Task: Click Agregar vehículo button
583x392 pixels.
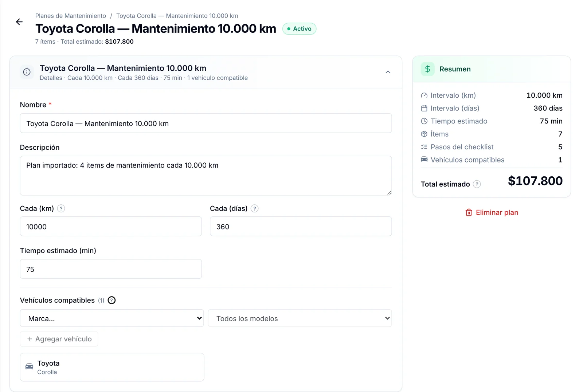Action: [x=59, y=339]
